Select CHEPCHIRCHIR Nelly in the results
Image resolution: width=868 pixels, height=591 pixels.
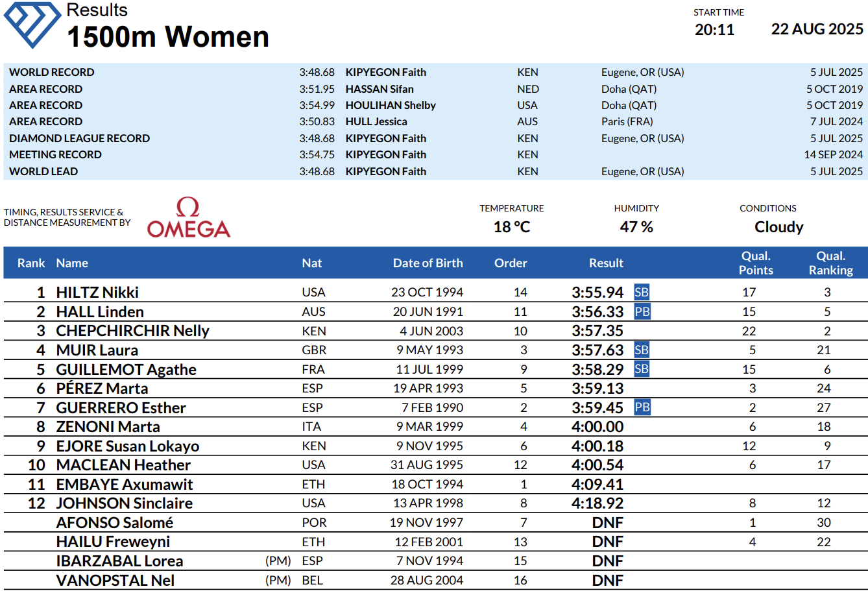132,331
